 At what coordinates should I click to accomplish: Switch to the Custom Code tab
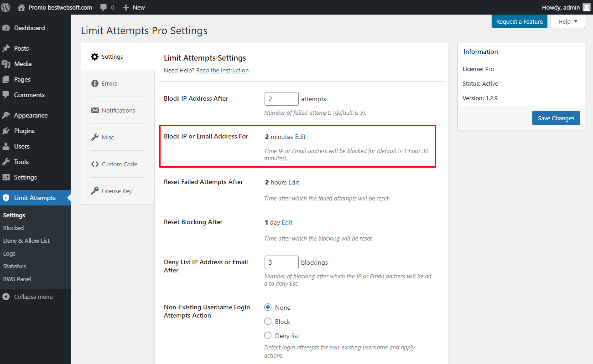[118, 164]
